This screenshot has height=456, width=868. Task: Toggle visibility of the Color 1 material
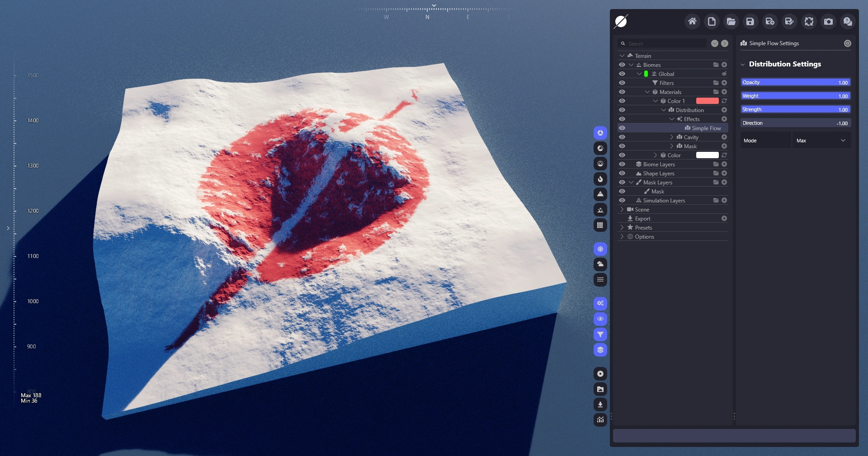(x=622, y=101)
